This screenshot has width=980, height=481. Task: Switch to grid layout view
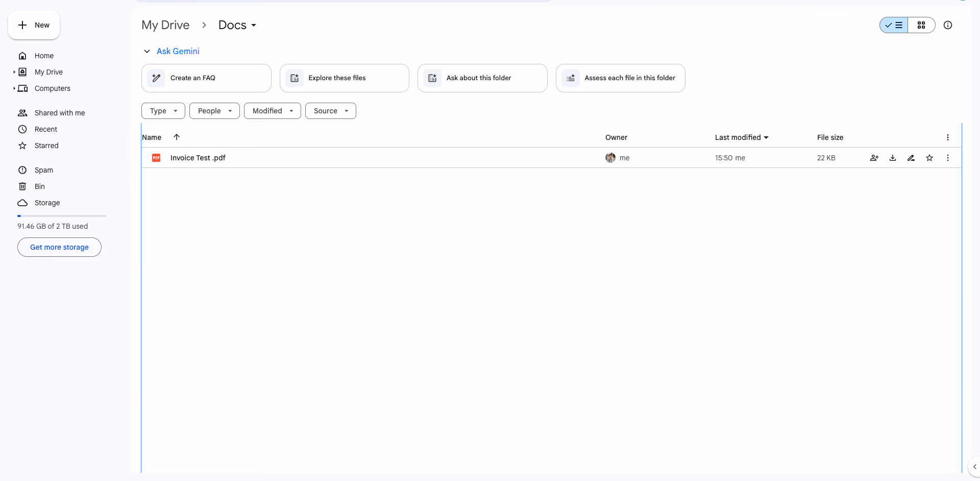pos(921,25)
